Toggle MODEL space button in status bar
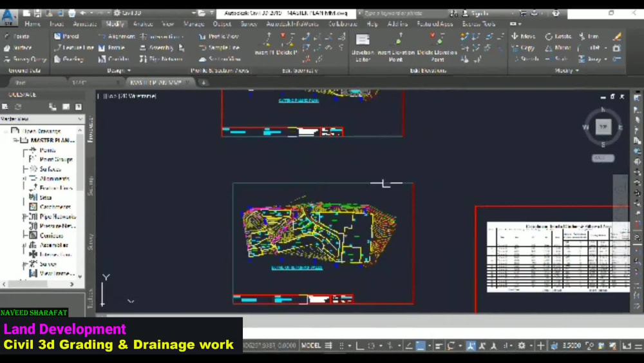The width and height of the screenshot is (644, 363). pos(311,346)
